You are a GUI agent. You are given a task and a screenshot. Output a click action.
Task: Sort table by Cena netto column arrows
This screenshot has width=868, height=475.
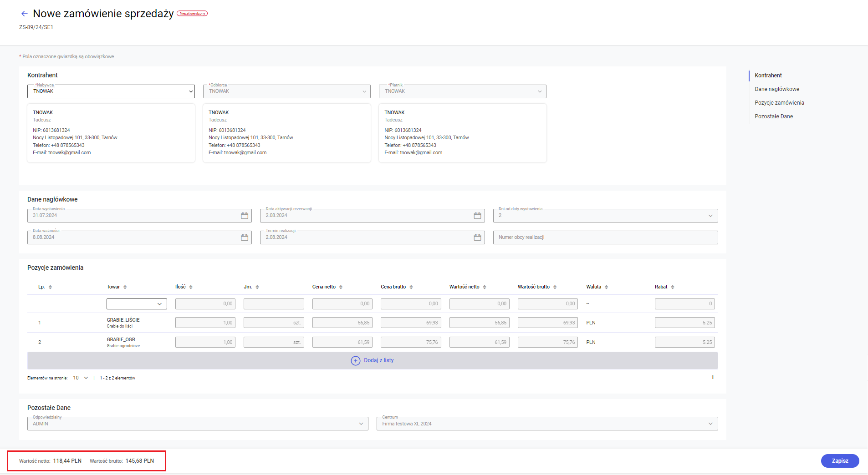tap(341, 287)
